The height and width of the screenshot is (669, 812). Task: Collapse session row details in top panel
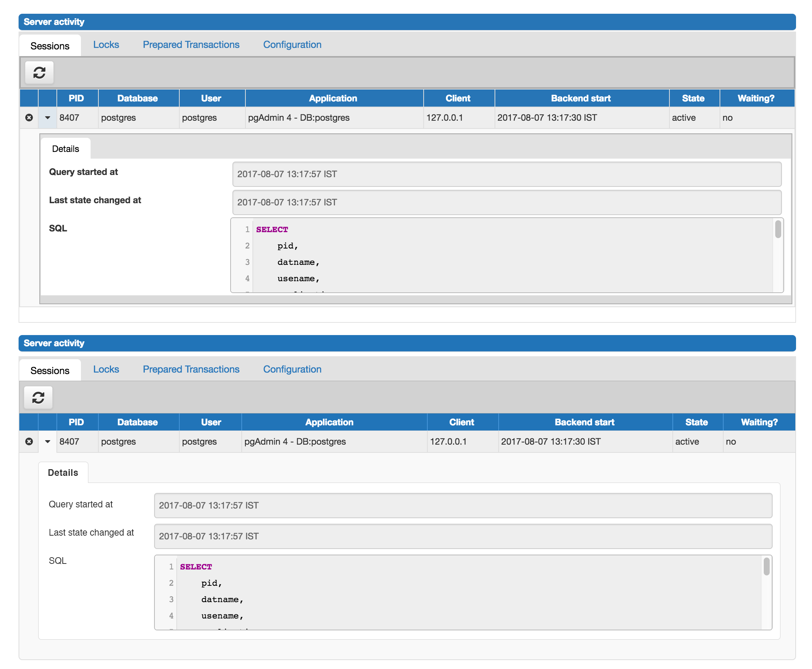coord(48,117)
